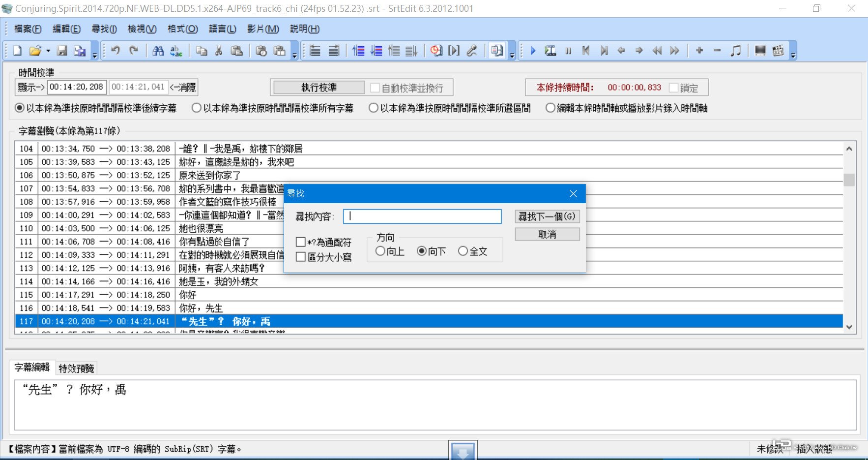Cut selection with scissors icon
The image size is (868, 460).
click(x=219, y=51)
